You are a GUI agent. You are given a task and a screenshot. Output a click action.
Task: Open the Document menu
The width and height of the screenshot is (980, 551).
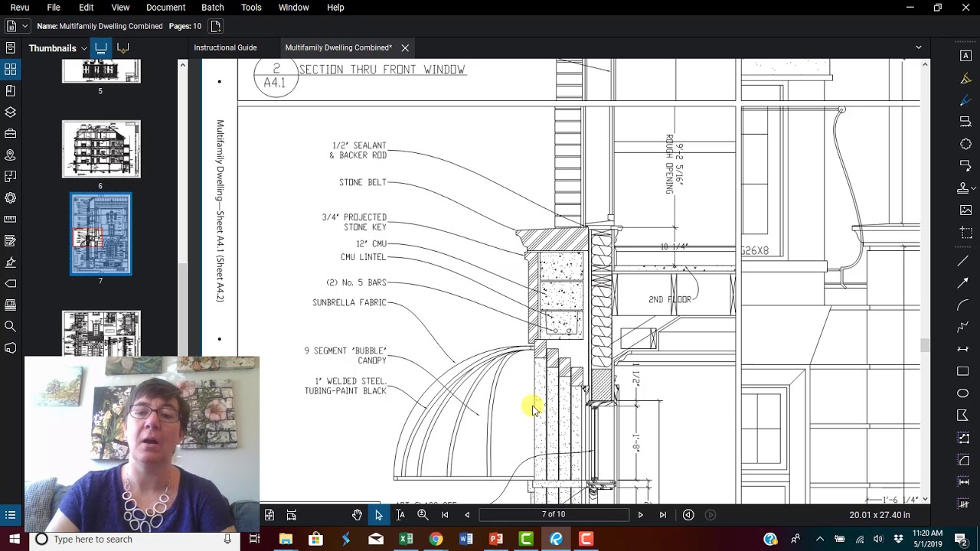coord(165,7)
